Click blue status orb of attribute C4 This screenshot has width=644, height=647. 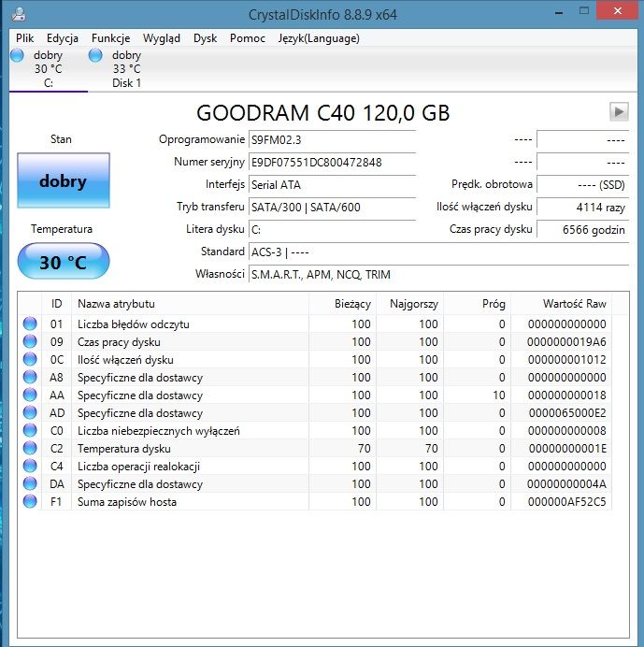[x=30, y=466]
